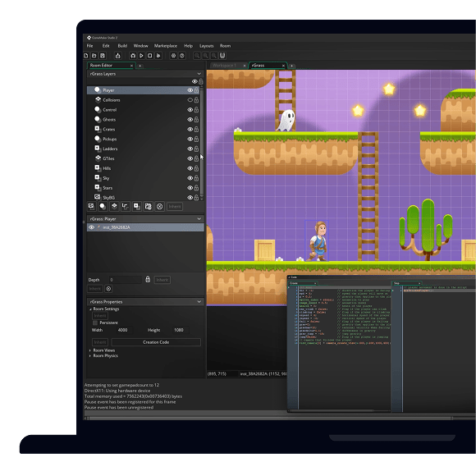Toggle visibility of the Player layer
This screenshot has width=476, height=476.
[x=190, y=90]
